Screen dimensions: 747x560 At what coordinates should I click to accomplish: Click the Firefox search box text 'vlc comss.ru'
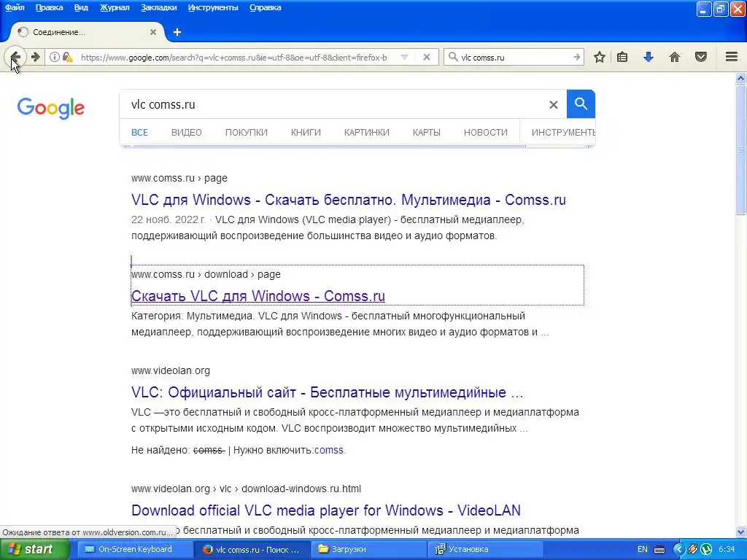coord(483,57)
